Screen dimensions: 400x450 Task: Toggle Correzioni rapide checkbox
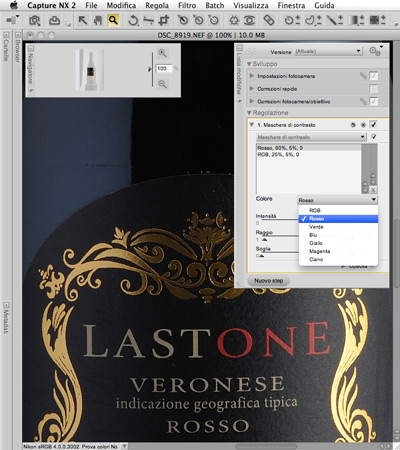click(373, 89)
